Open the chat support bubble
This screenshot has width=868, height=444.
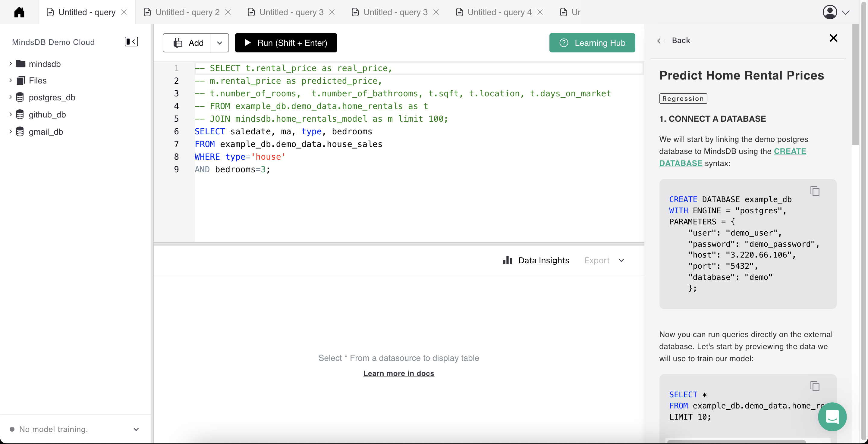(832, 417)
